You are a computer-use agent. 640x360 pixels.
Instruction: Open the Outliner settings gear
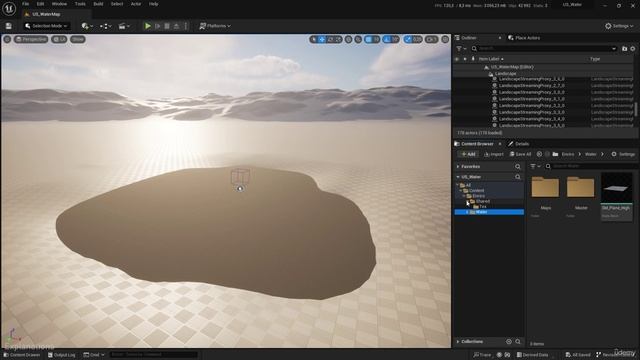coord(633,49)
